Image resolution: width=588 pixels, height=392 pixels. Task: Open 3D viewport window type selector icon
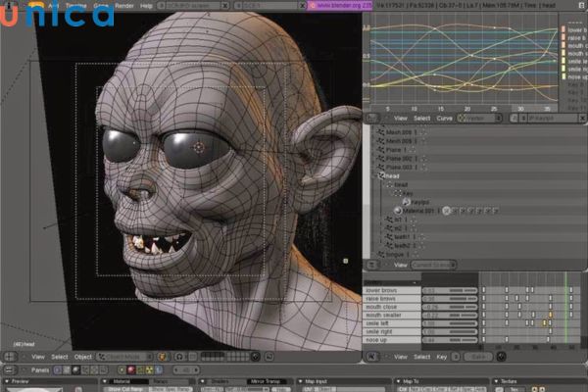(x=10, y=357)
